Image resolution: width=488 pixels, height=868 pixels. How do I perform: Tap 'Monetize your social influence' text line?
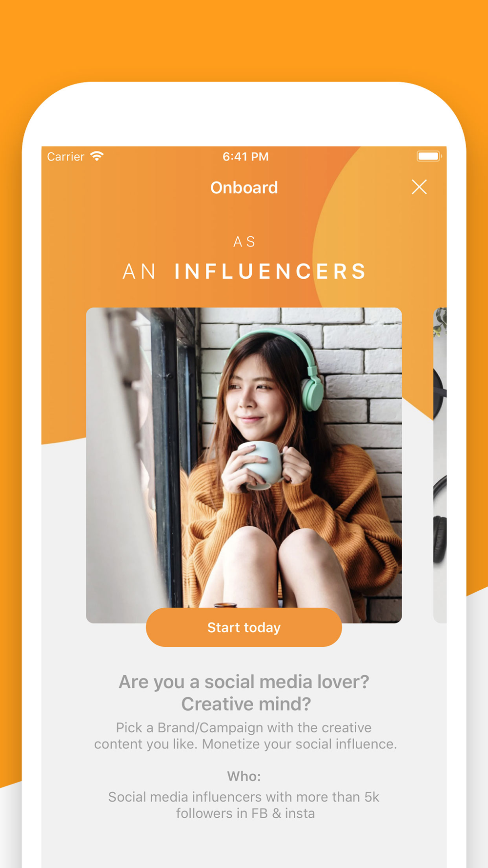tap(299, 744)
